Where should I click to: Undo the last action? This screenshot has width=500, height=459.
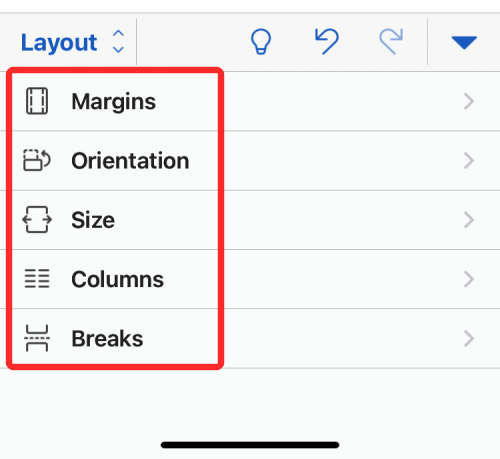tap(327, 41)
